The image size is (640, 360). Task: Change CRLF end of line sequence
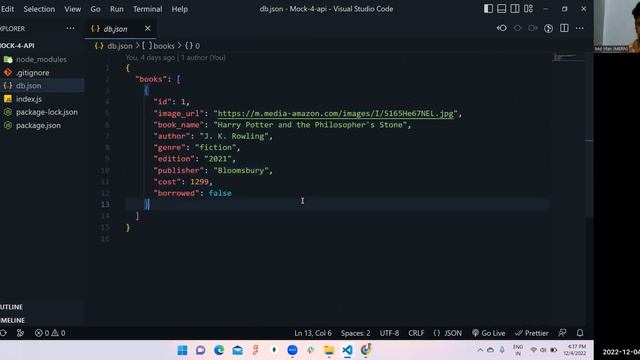[416, 333]
